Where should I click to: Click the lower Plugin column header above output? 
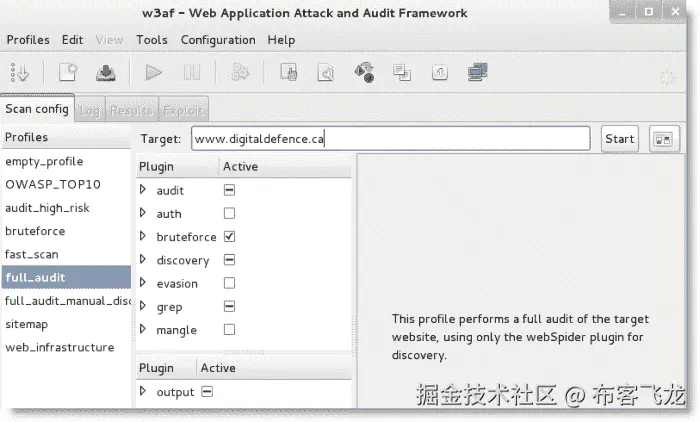pos(166,368)
